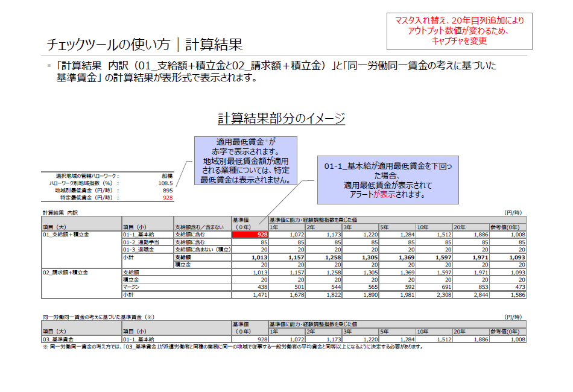Click the row label 01_支給額＋積立金
The height and width of the screenshot is (392, 573).
66,235
